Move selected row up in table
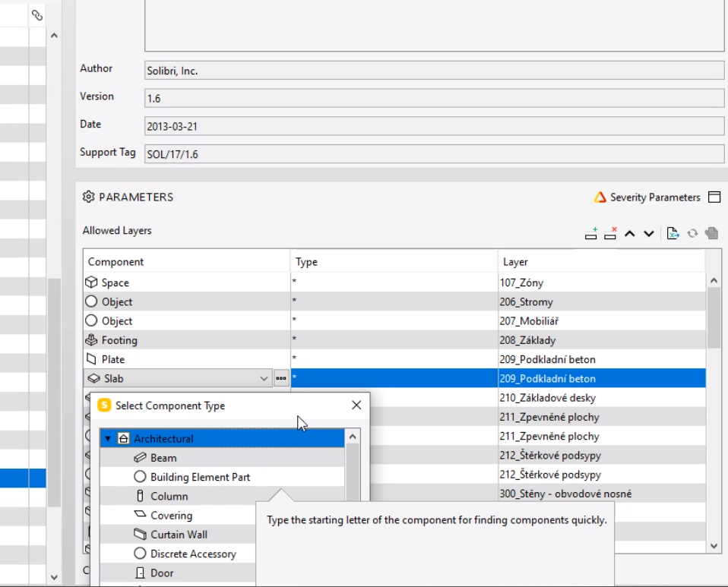The width and height of the screenshot is (728, 587). (x=629, y=234)
